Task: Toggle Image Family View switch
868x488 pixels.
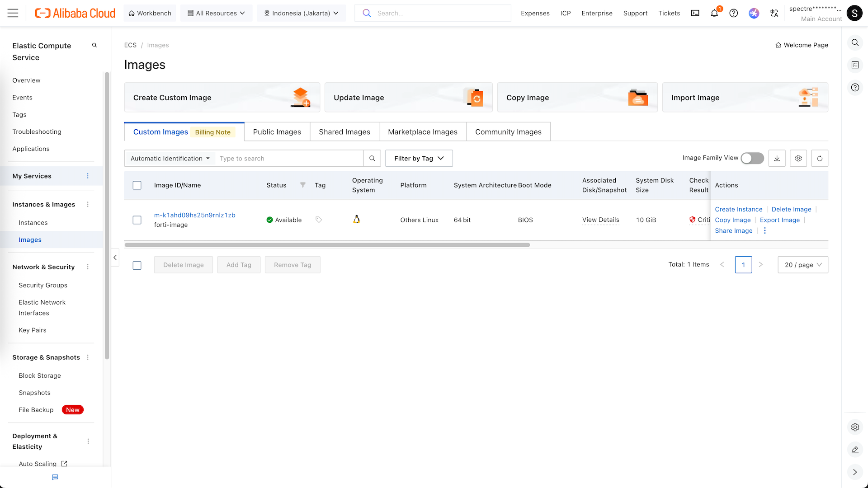Action: tap(752, 158)
